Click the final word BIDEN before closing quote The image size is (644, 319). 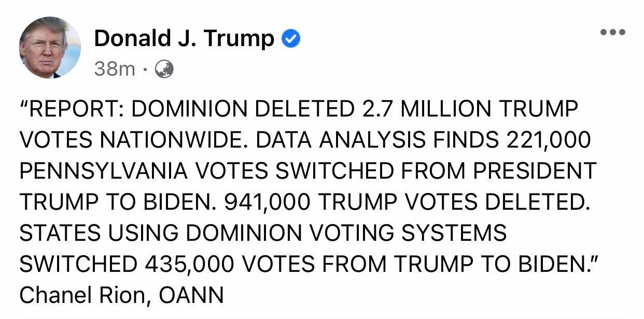tap(551, 264)
